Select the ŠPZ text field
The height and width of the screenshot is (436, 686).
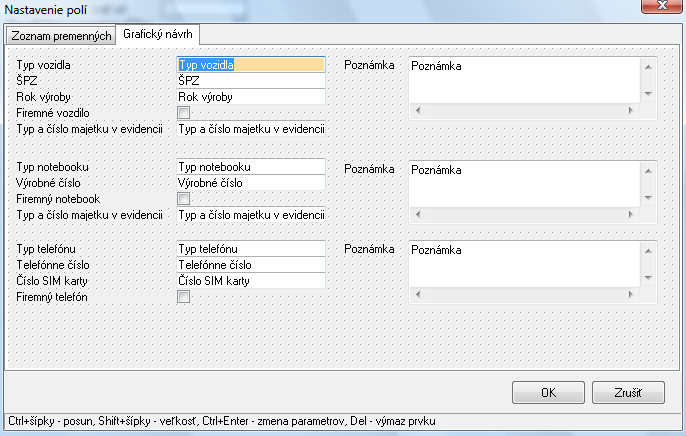(250, 81)
